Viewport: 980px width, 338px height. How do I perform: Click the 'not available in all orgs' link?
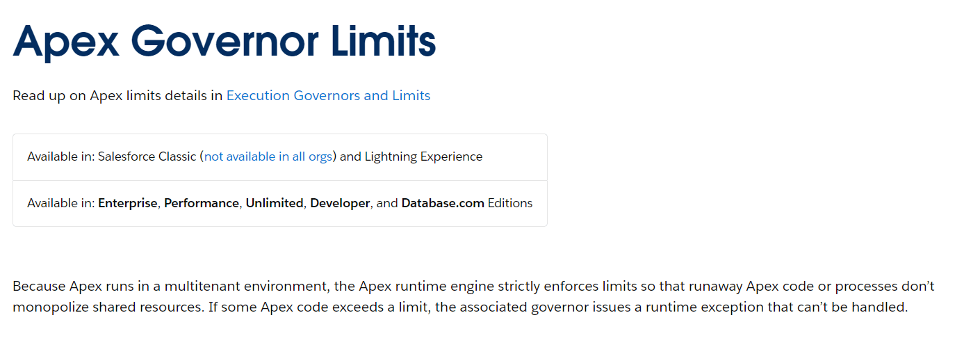[268, 156]
